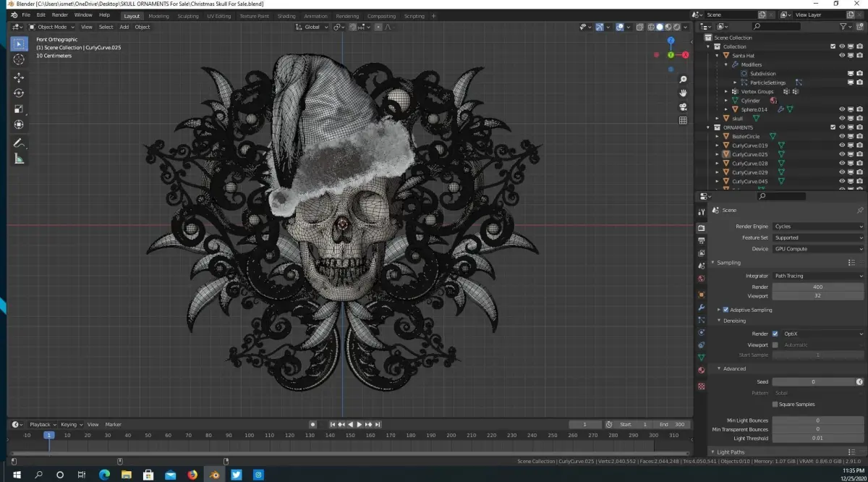
Task: Disable Adaptive Sampling checkbox
Action: click(x=726, y=310)
